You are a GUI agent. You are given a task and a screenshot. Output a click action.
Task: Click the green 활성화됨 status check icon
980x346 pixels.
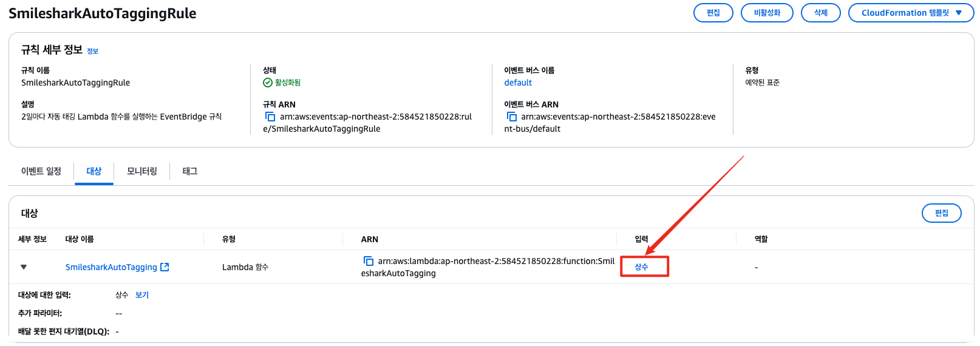click(x=268, y=83)
